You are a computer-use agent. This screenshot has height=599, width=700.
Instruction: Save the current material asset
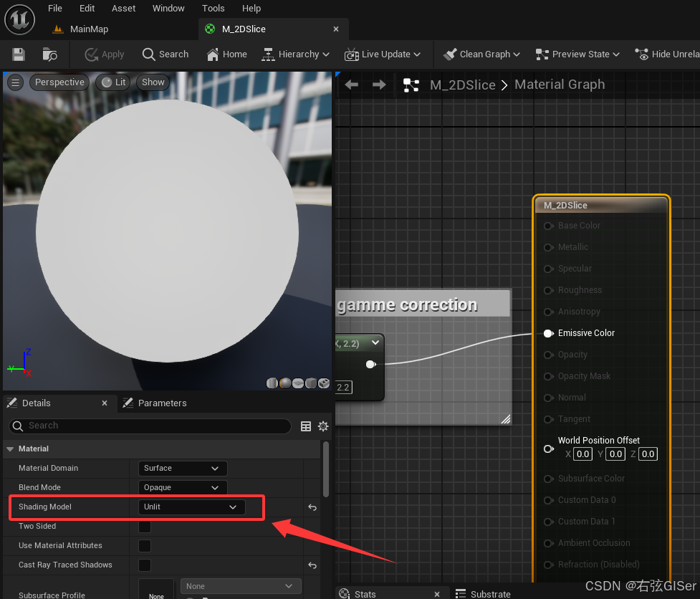click(19, 54)
